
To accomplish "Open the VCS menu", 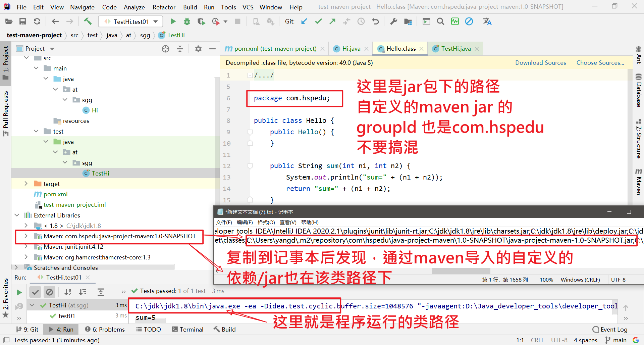I will tap(248, 7).
